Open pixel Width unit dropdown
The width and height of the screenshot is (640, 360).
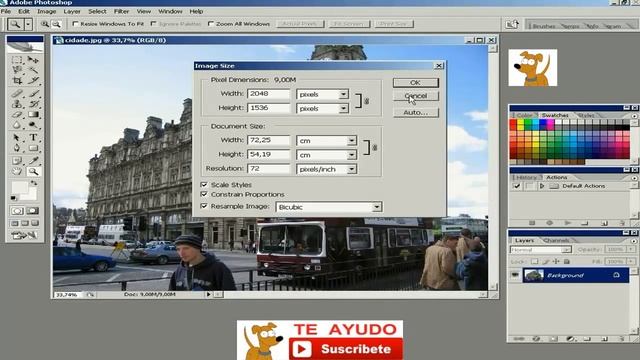[343, 94]
